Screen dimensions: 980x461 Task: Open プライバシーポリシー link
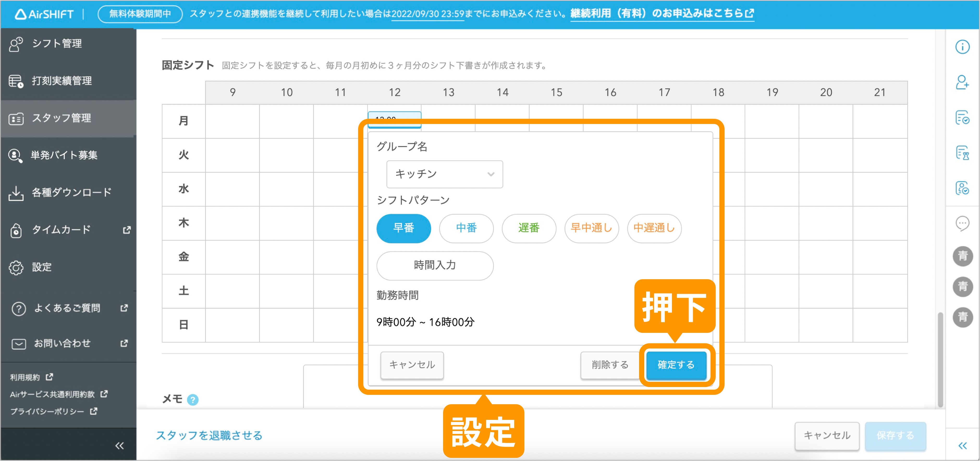54,411
